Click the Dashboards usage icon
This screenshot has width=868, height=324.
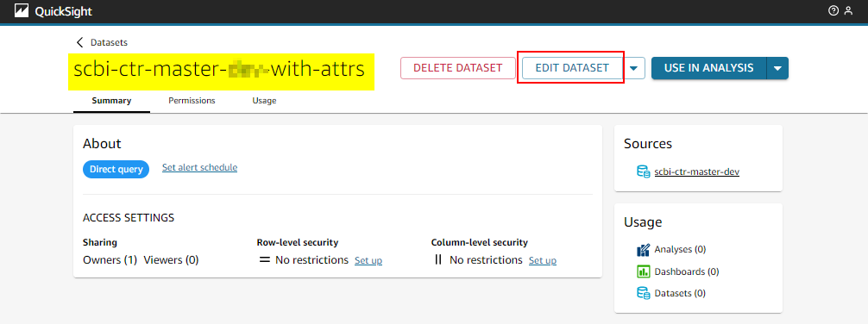[644, 271]
